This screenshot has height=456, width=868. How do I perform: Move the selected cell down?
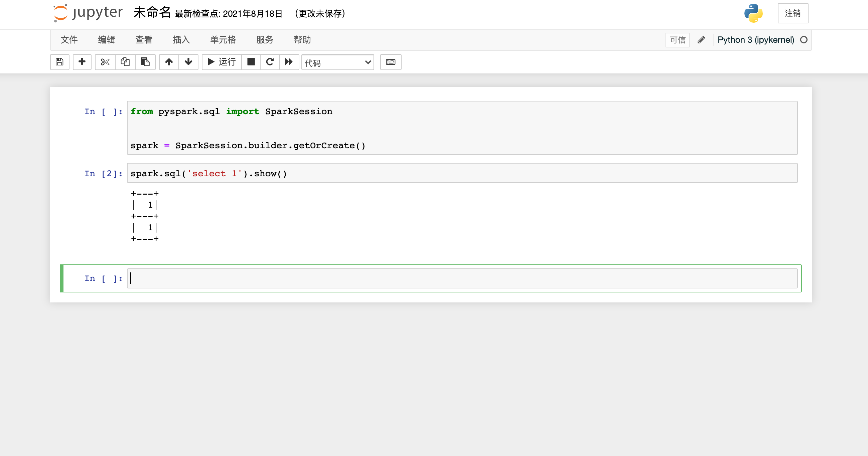188,62
